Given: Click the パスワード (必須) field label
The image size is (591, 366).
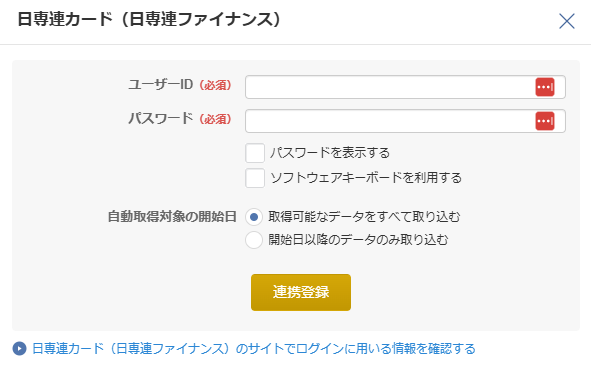Looking at the screenshot, I should tap(180, 119).
